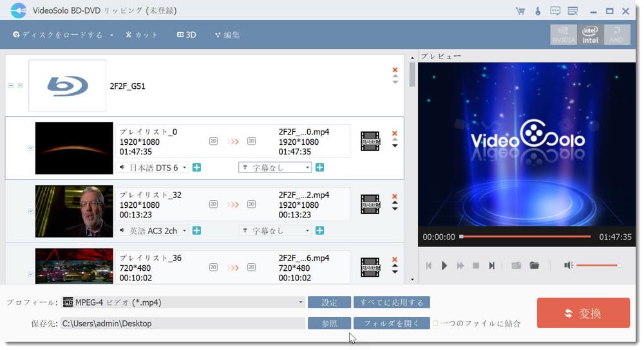Click フォルダを開く button

point(392,324)
